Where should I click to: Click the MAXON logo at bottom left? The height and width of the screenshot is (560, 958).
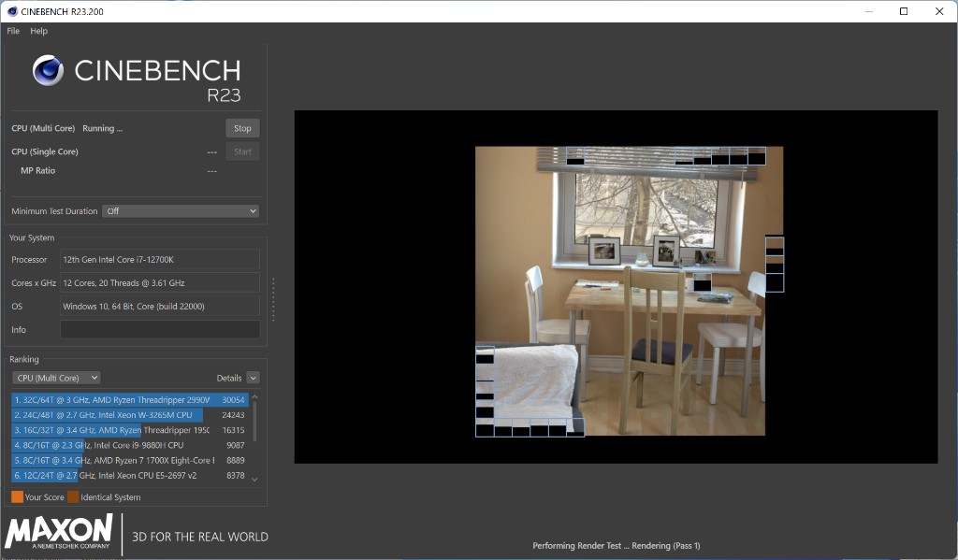click(59, 531)
